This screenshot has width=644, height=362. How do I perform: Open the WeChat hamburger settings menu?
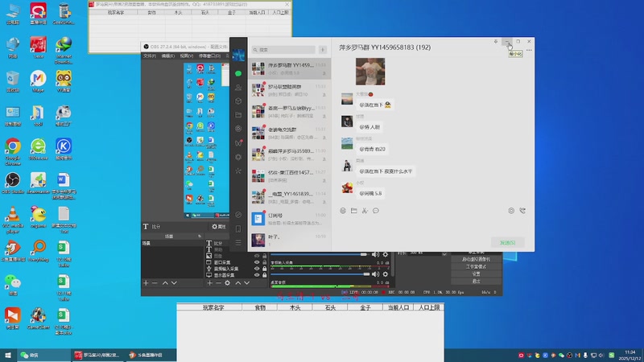coord(238,243)
